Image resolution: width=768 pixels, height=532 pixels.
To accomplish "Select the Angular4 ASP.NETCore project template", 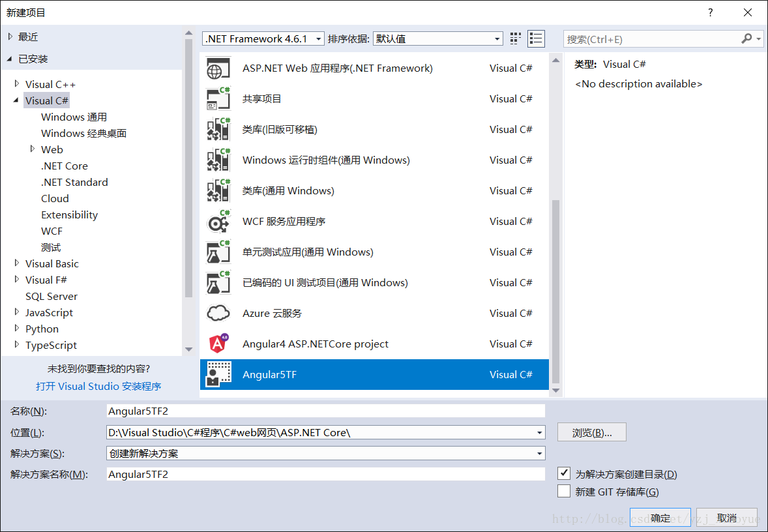I will [x=375, y=344].
